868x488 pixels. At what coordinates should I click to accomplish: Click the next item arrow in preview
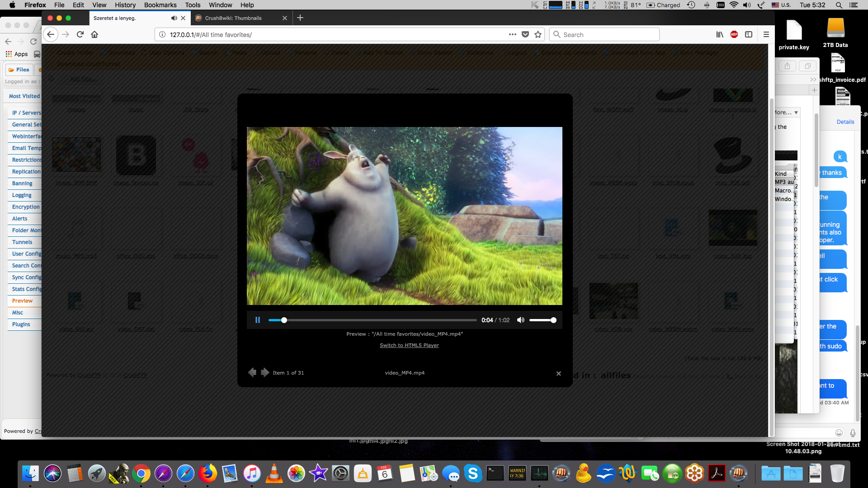point(265,372)
